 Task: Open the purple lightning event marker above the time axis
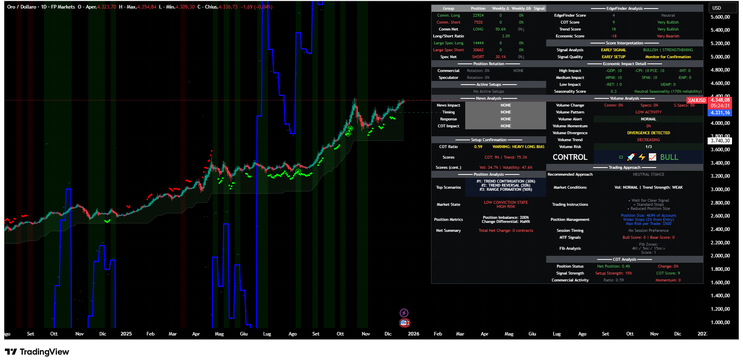(x=404, y=313)
